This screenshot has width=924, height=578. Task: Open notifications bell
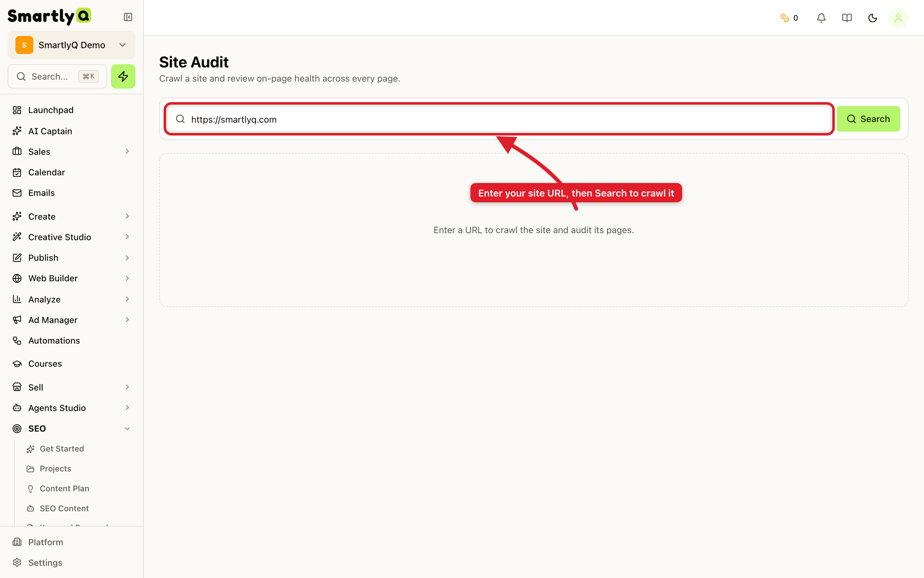[821, 18]
